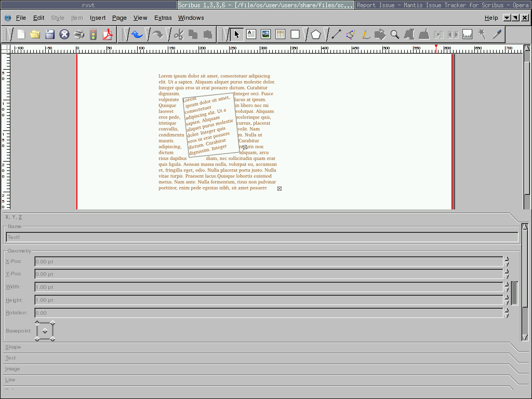Viewport: 532px width, 399px height.
Task: Select the center basepoint radio button
Action: 45,331
